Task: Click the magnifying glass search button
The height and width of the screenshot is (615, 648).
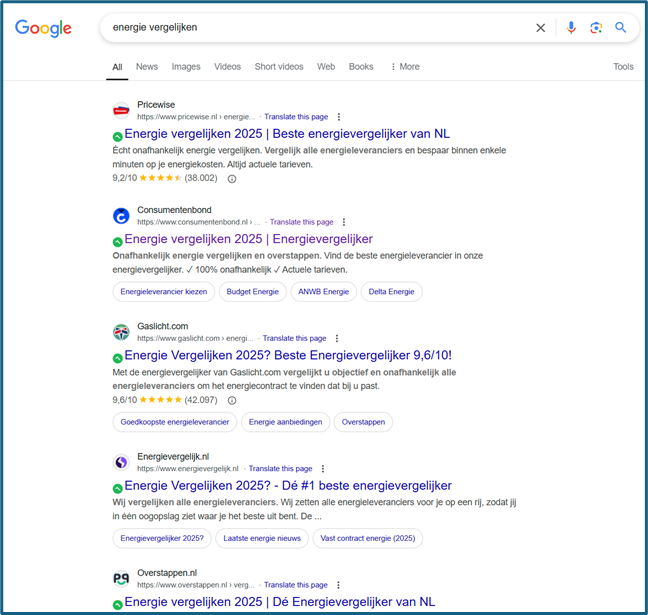Action: (x=620, y=27)
